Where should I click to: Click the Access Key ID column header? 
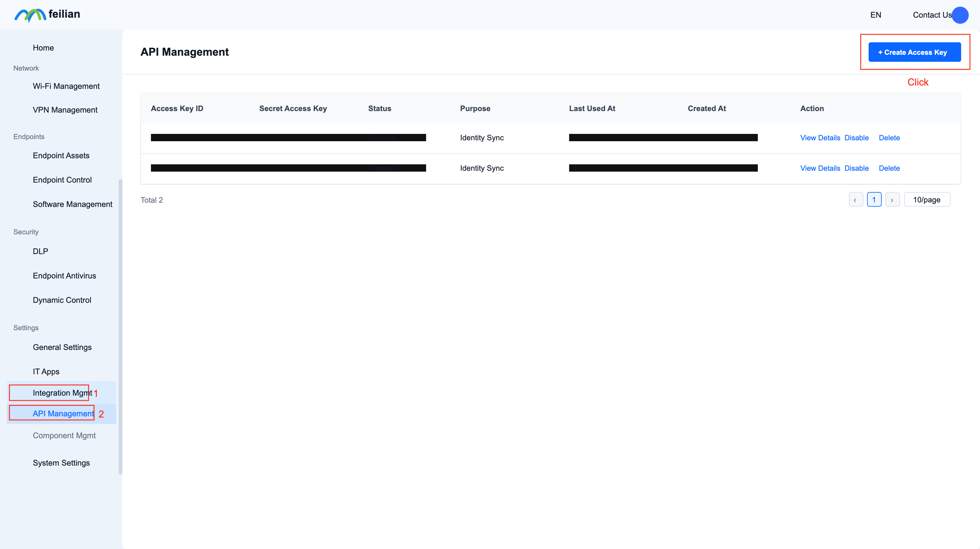click(177, 108)
